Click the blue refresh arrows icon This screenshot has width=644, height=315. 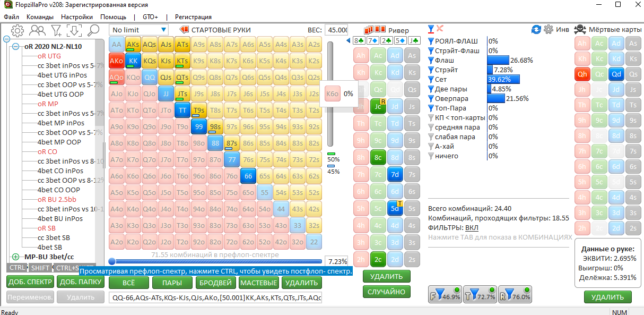click(x=536, y=30)
